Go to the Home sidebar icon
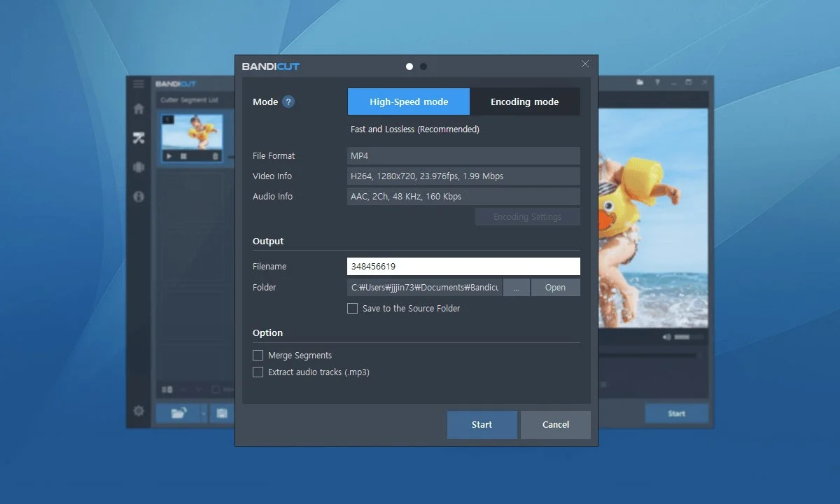Viewport: 840px width, 504px height. [139, 108]
